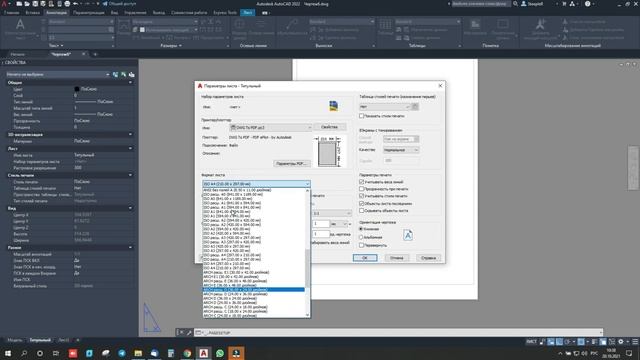
Task: Toggle the Учитывать стили печати checkbox
Action: (x=361, y=196)
